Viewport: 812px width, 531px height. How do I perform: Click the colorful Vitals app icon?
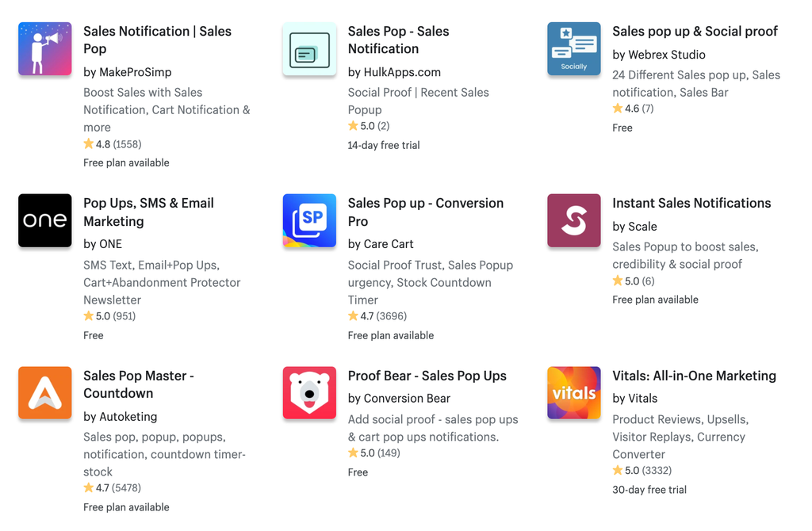coord(574,393)
